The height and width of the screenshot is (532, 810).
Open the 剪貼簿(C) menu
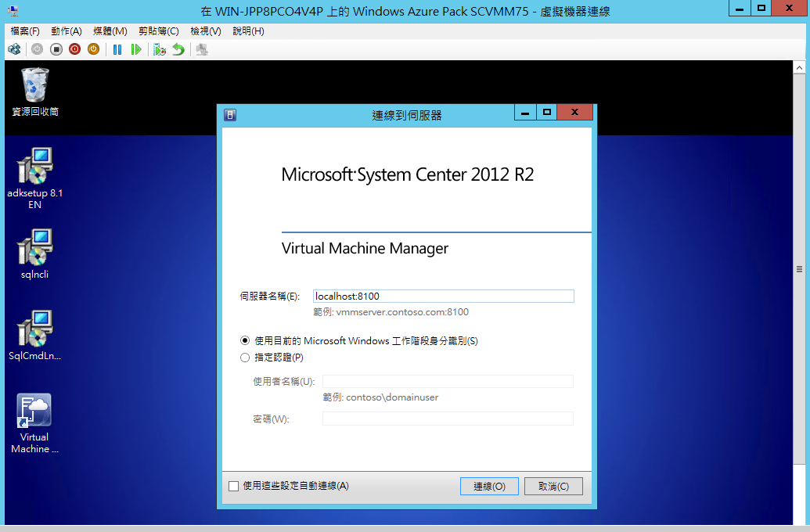coord(159,31)
